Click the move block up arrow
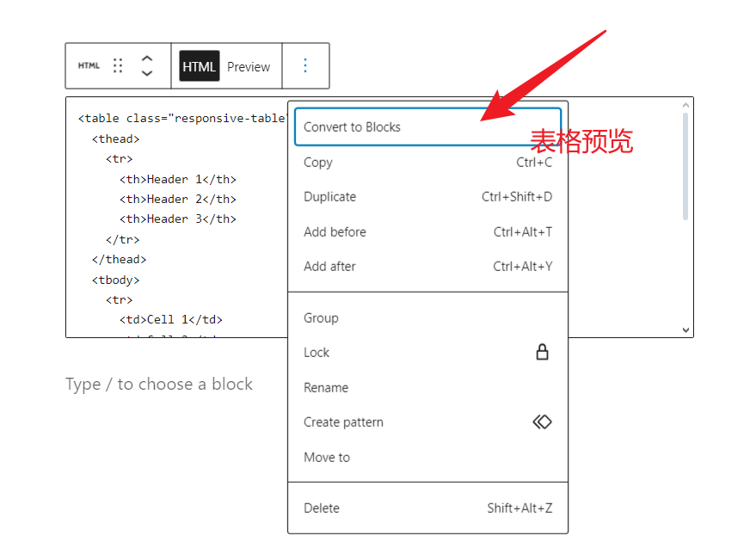756x542 pixels. point(146,58)
